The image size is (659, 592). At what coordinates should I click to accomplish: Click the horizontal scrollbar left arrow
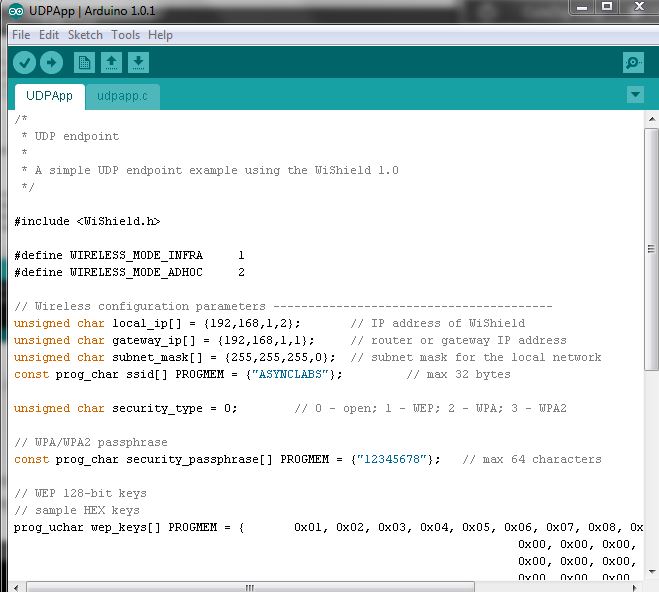click(x=16, y=587)
